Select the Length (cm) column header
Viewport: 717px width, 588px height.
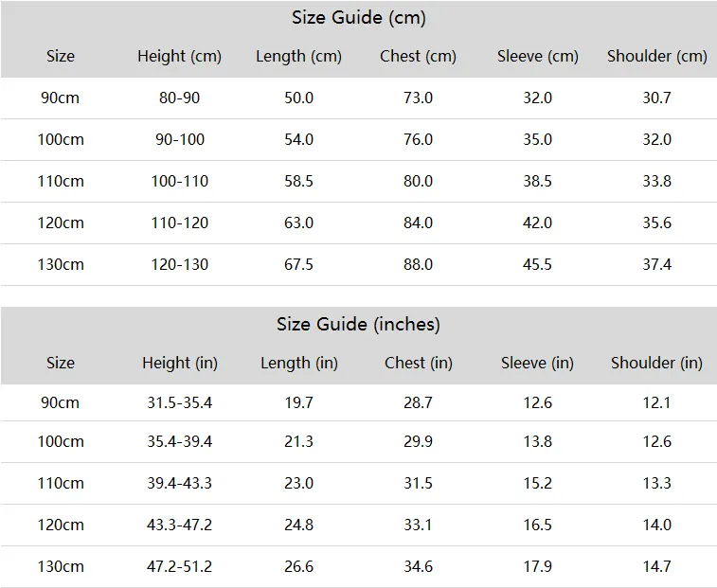tap(298, 56)
